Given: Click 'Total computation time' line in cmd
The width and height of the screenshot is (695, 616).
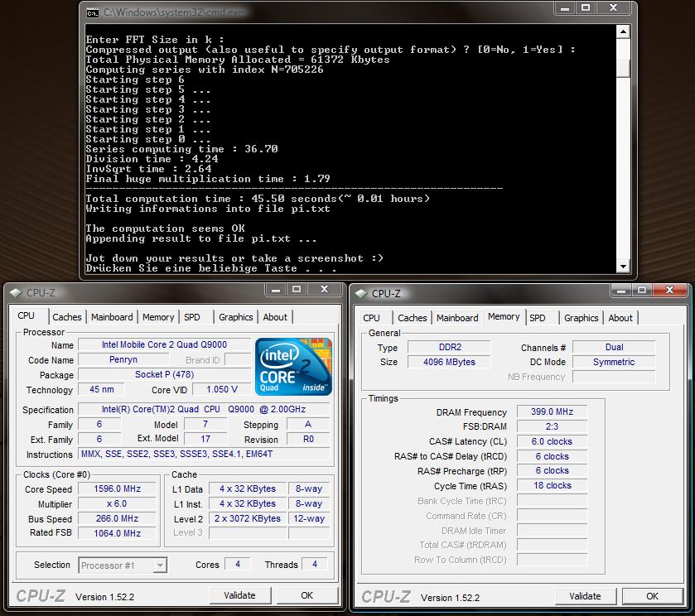Looking at the screenshot, I should click(x=258, y=199).
